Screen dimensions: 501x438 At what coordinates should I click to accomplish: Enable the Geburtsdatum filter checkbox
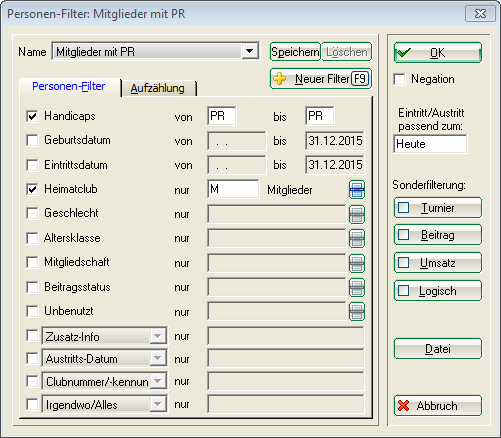pos(32,140)
